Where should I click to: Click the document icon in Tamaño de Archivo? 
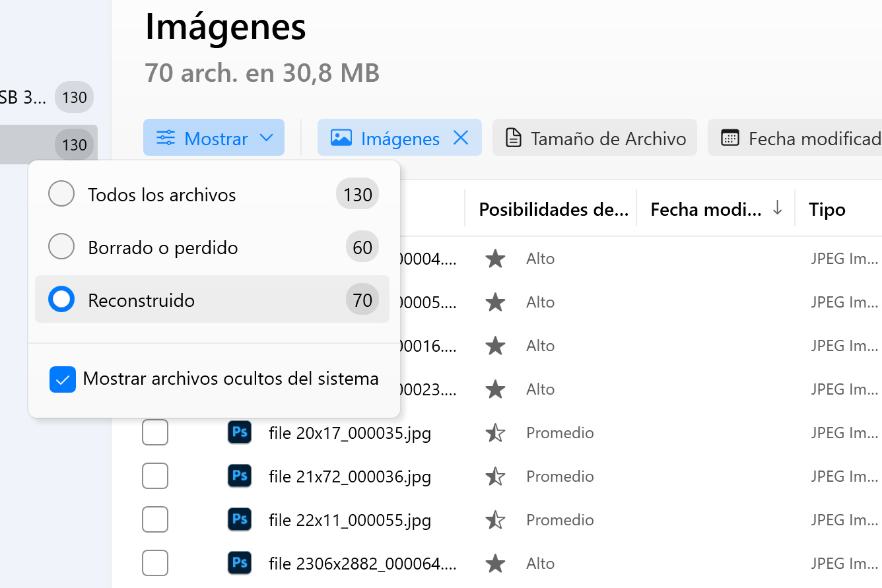pyautogui.click(x=513, y=138)
